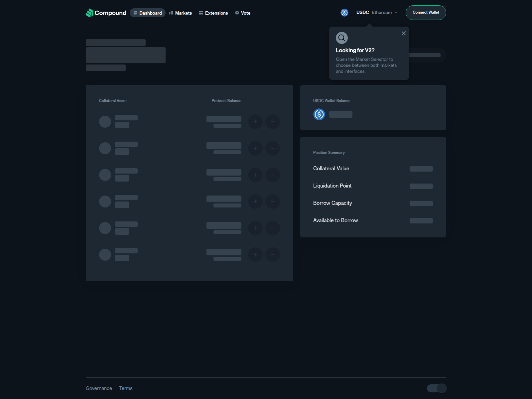Click the Compound logo
Viewport: 532px width, 399px height.
point(106,13)
